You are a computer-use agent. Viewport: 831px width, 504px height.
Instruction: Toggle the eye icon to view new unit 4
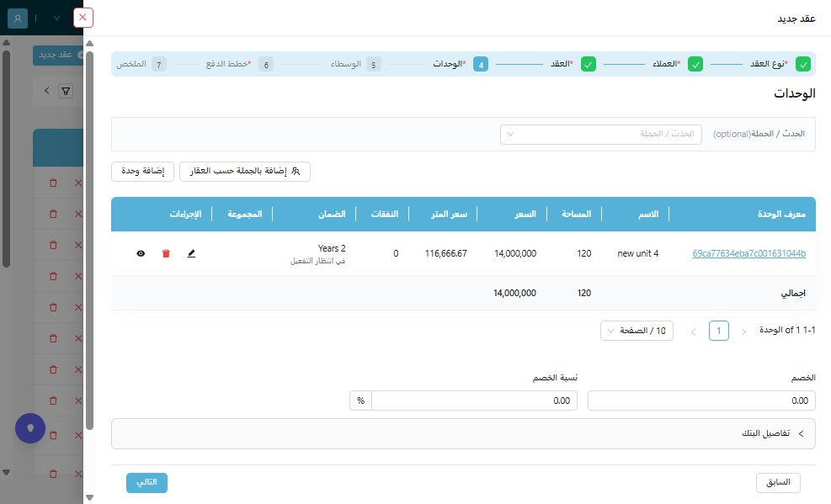click(141, 253)
